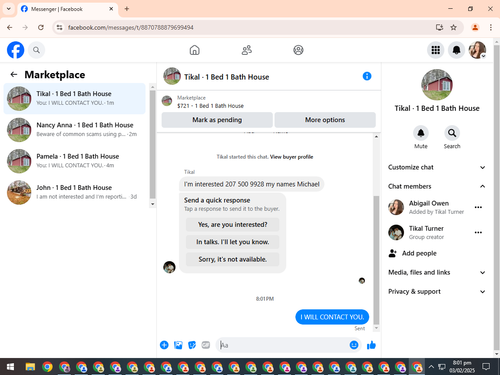Send a thumbs-up like
500x375 pixels.
click(x=371, y=345)
